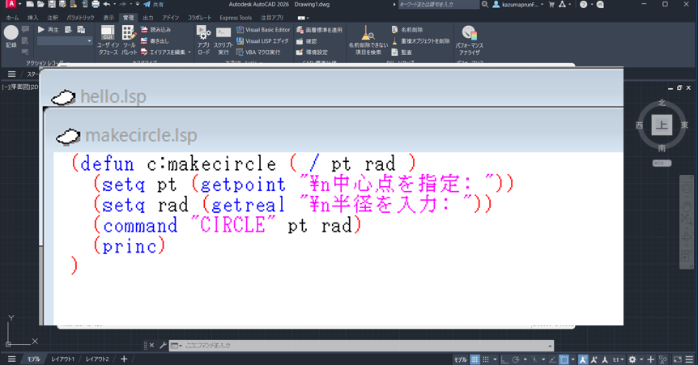
Task: Click the command line customize wrench icon
Action: [x=162, y=345]
